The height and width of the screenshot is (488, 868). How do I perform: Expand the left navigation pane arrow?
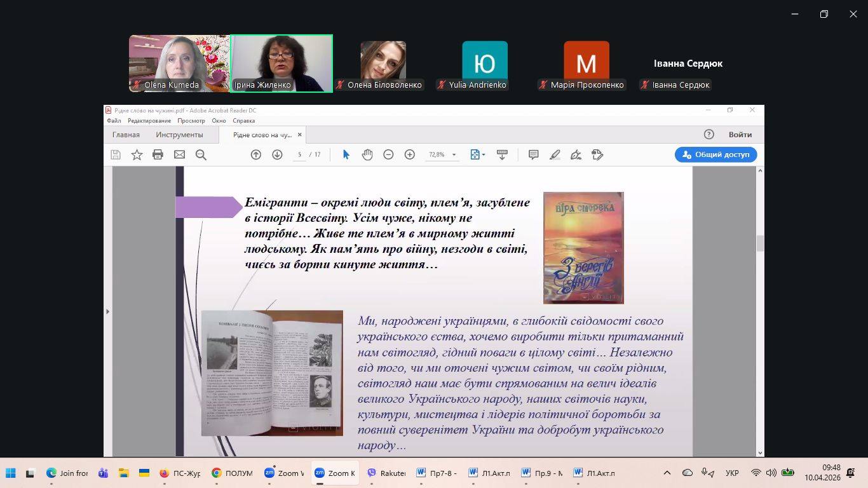pos(107,311)
